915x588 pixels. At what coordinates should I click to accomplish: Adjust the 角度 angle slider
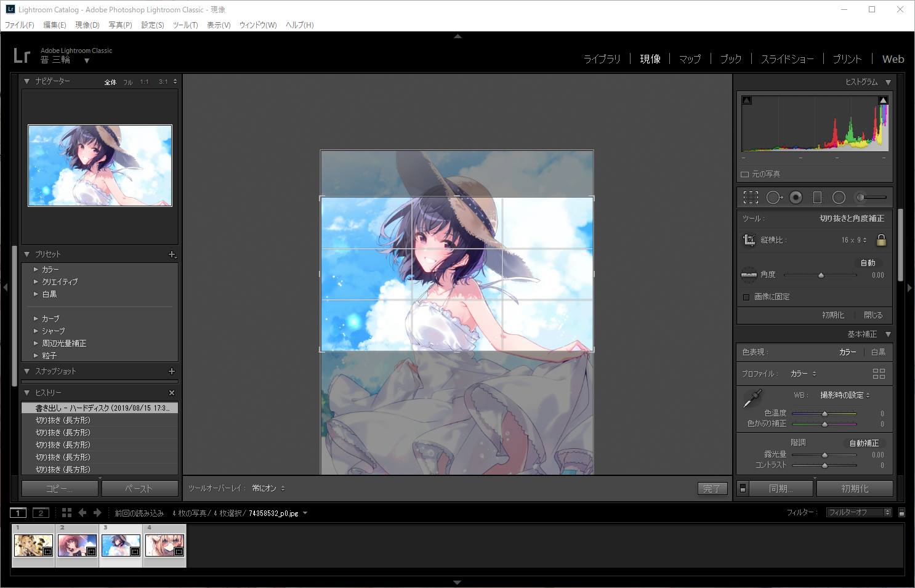coord(820,275)
